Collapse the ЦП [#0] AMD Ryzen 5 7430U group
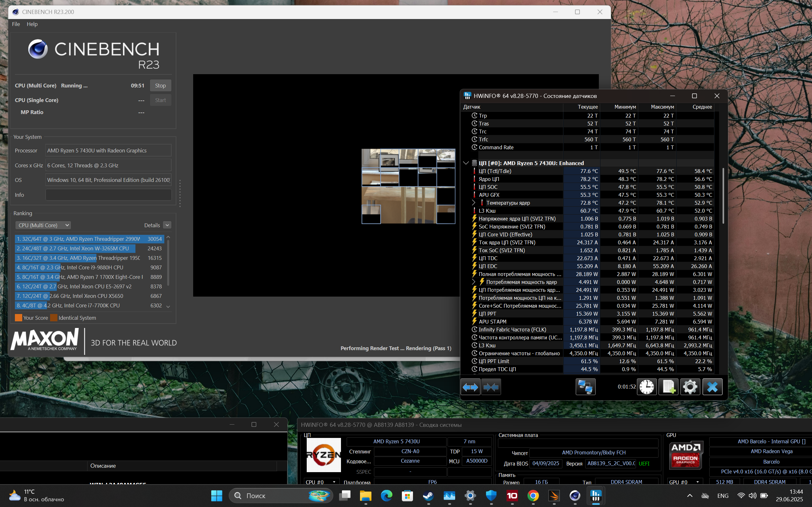Viewport: 812px width, 507px height. pos(466,163)
